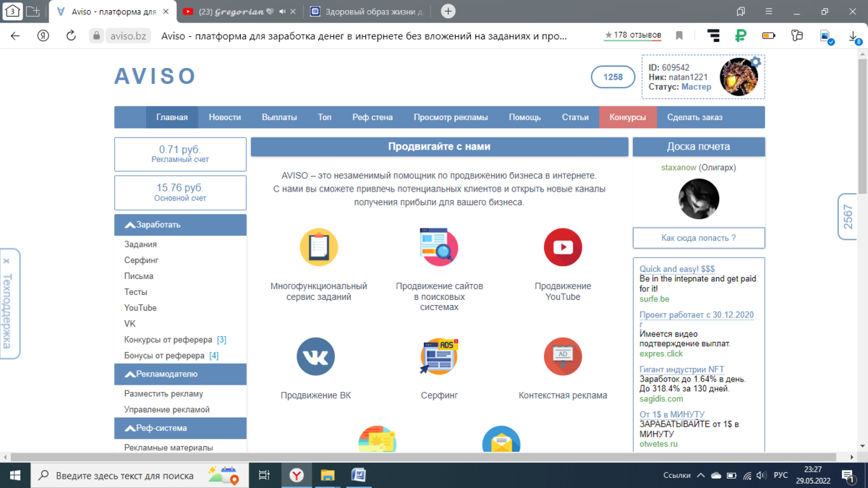This screenshot has height=488, width=868.
Task: Click the Yandex home Я button
Action: pos(43,35)
